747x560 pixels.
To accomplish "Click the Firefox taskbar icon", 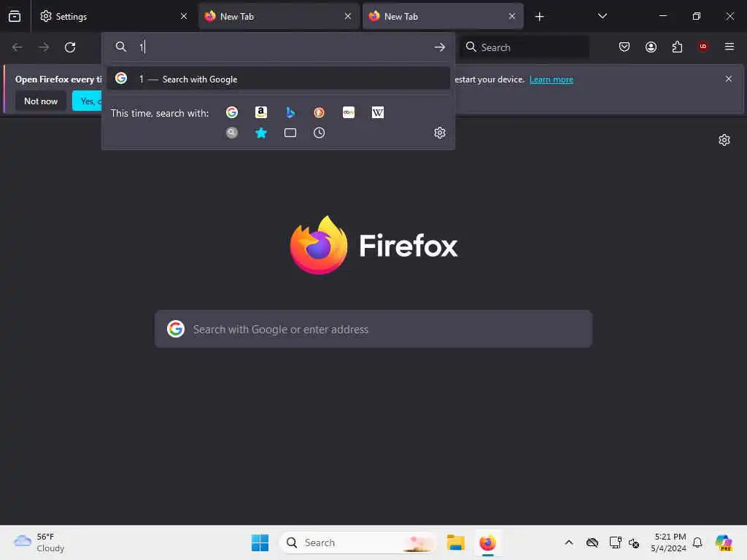I will pyautogui.click(x=488, y=542).
